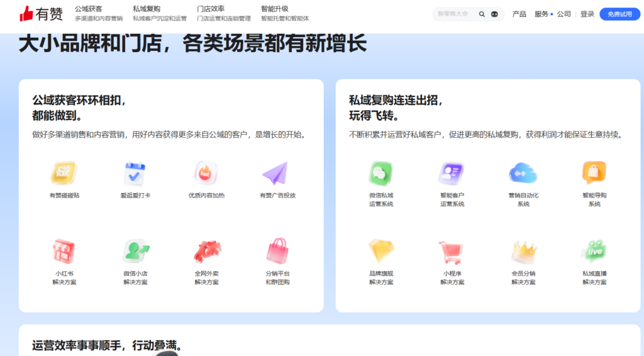Expand the 服务 dropdown in header
This screenshot has height=356, width=644.
tap(541, 14)
